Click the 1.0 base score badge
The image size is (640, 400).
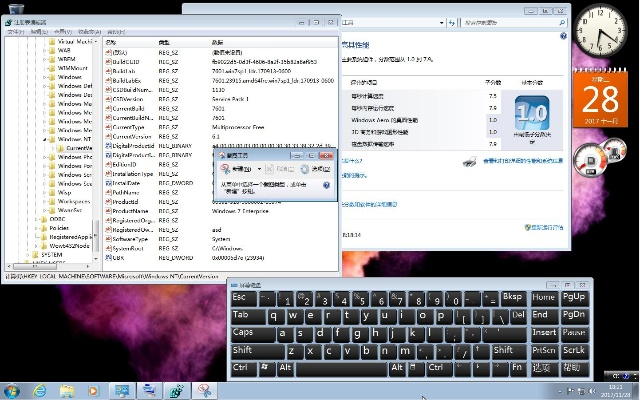[x=532, y=113]
